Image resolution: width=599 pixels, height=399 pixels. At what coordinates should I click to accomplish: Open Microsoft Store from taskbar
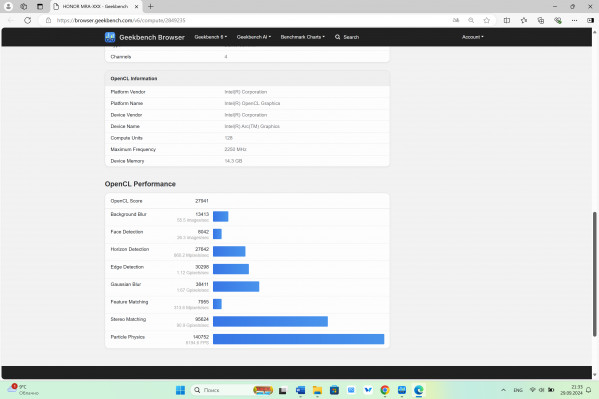pos(334,390)
